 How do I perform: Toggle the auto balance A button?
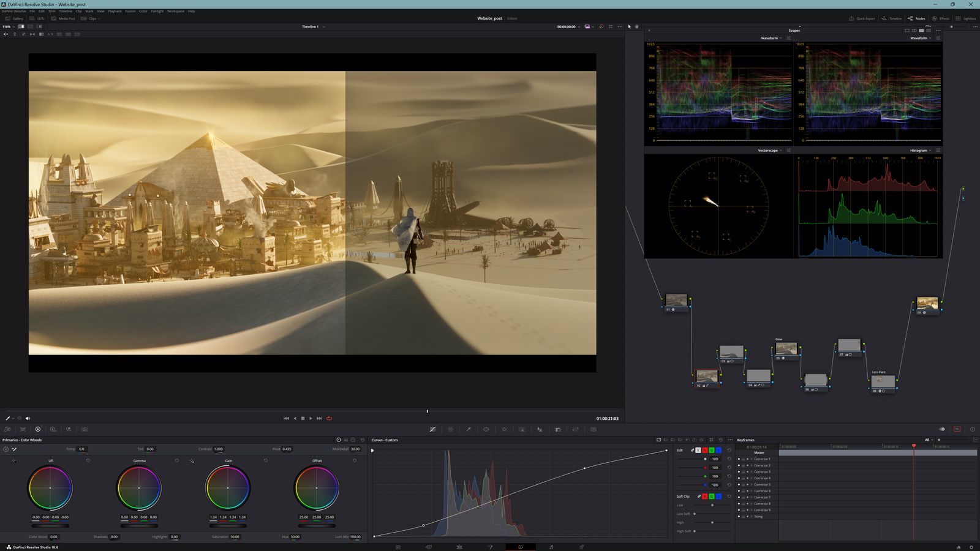coord(6,449)
